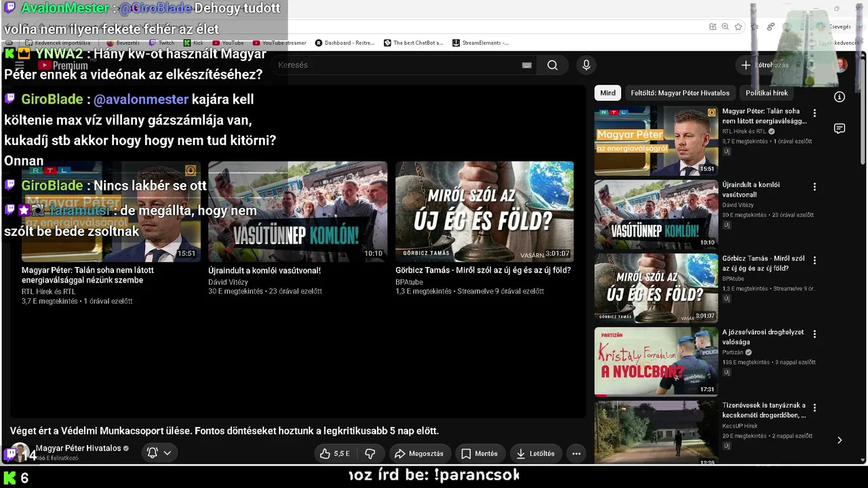
Task: Click the video title Véget ért a Védelmi Munkacsoport ülése
Action: [x=224, y=430]
